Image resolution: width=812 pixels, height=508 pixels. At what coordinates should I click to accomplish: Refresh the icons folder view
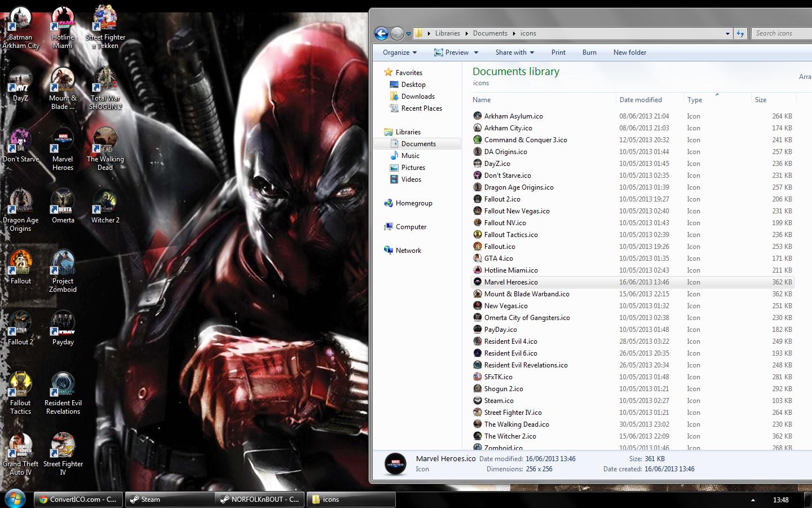coord(740,33)
